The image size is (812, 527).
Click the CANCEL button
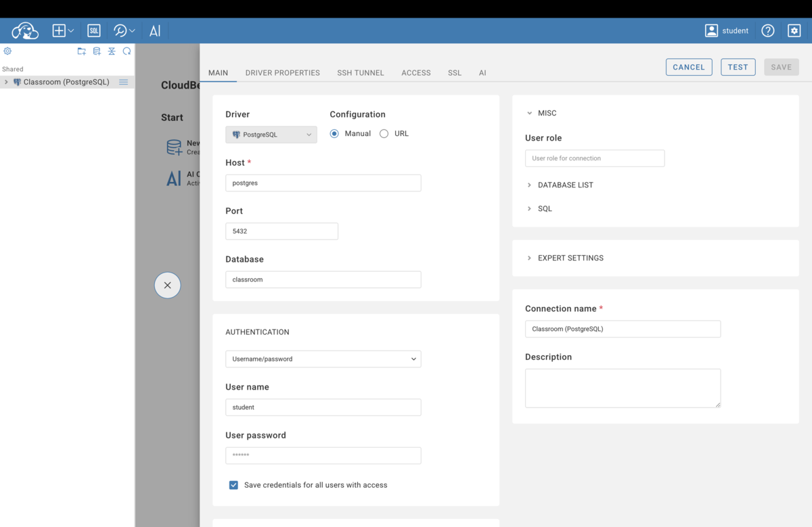point(689,67)
